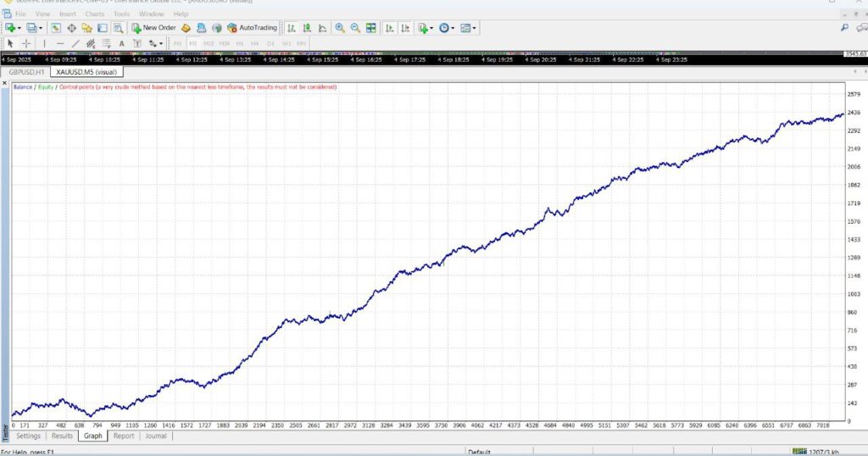868x456 pixels.
Task: Click the search magnifier at top right
Action: (844, 28)
